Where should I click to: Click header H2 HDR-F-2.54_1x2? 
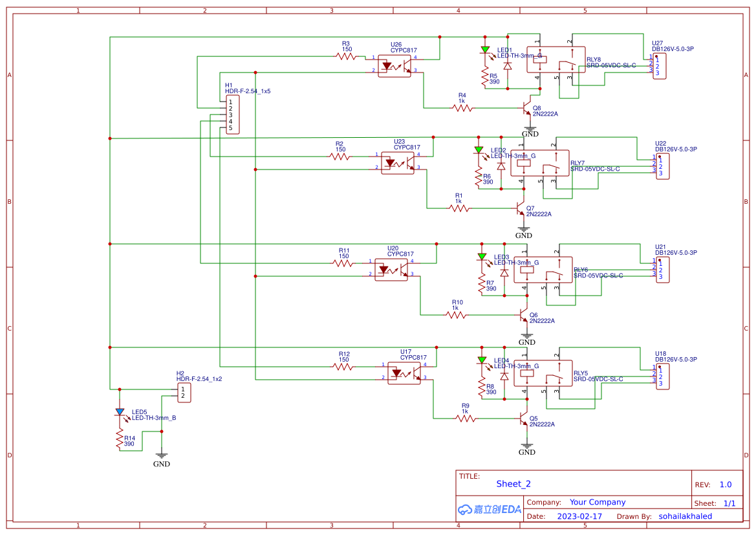pyautogui.click(x=184, y=391)
